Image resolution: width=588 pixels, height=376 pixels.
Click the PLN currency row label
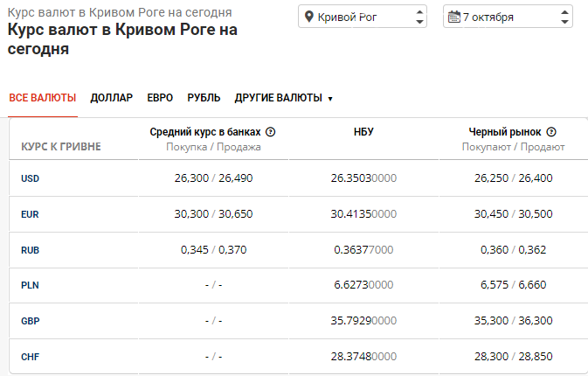[x=30, y=285]
